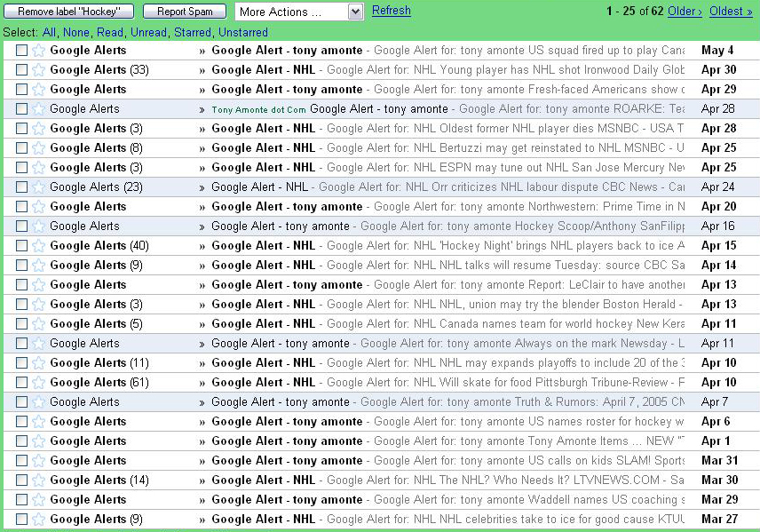Star the Apr 20 tony amonte alert
760x532 pixels.
pyautogui.click(x=38, y=207)
